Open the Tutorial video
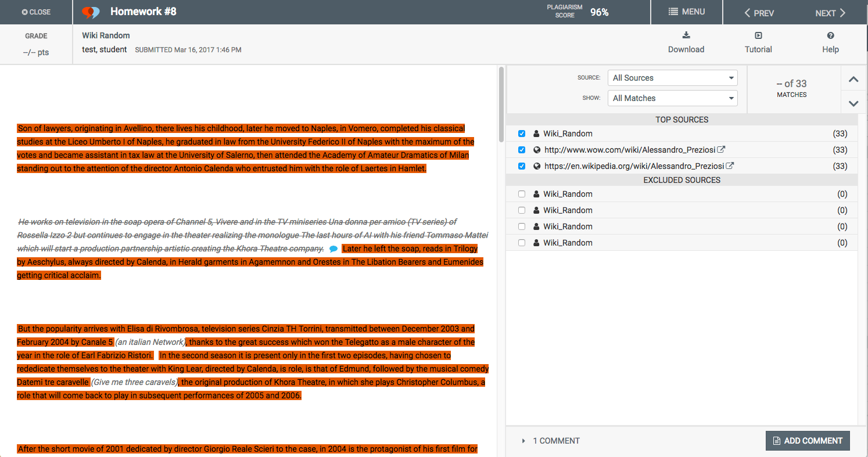868x457 pixels. [758, 43]
